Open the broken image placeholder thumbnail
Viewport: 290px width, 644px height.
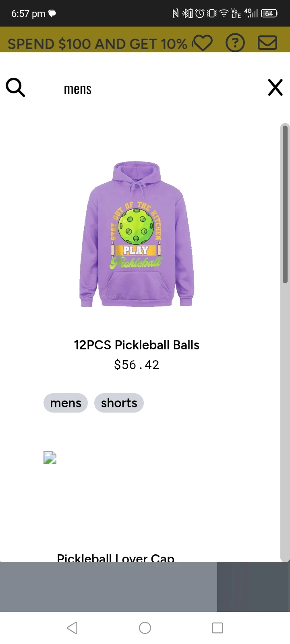coord(50,458)
